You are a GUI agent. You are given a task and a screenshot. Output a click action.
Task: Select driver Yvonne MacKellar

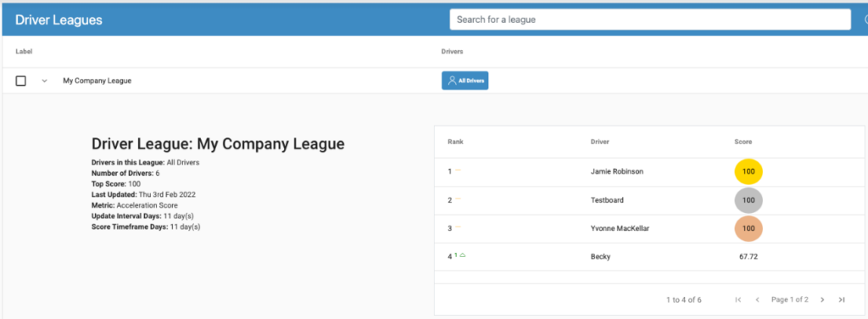[x=620, y=228]
